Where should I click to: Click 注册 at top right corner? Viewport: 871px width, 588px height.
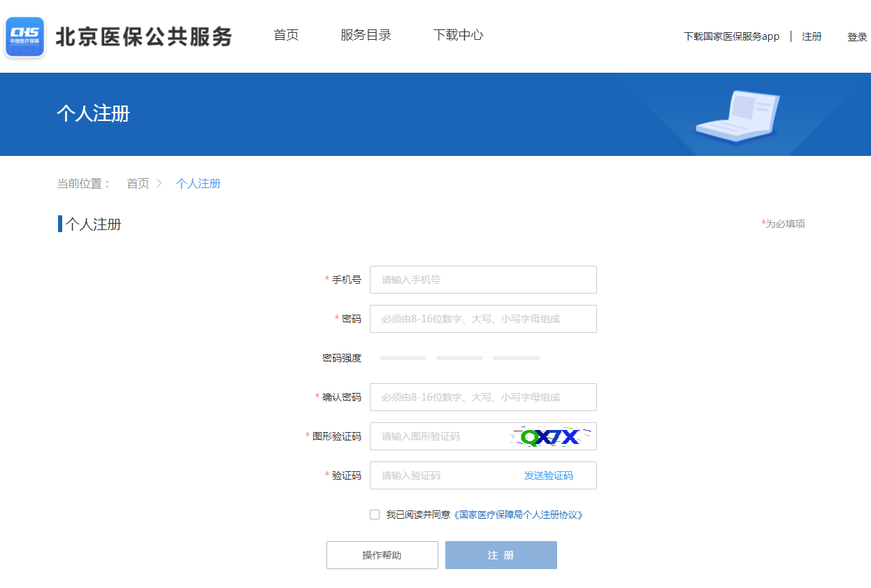812,36
